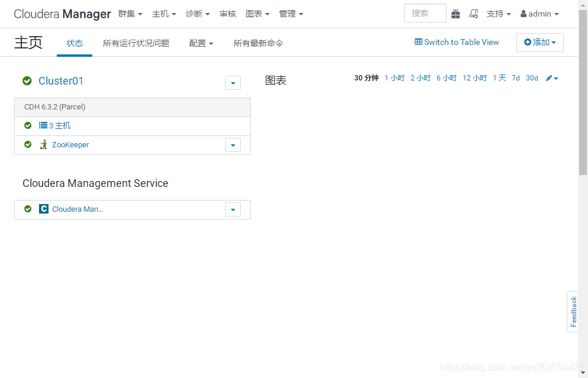Switch to 所有最新命令 tab

click(259, 44)
